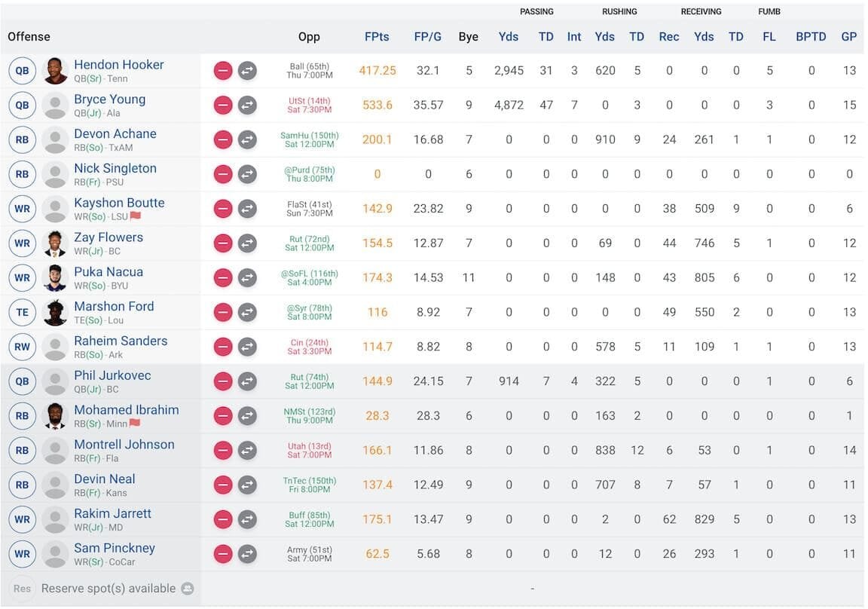Image resolution: width=868 pixels, height=609 pixels.
Task: Remove Kayshon Boutte with the red minus icon
Action: point(223,209)
